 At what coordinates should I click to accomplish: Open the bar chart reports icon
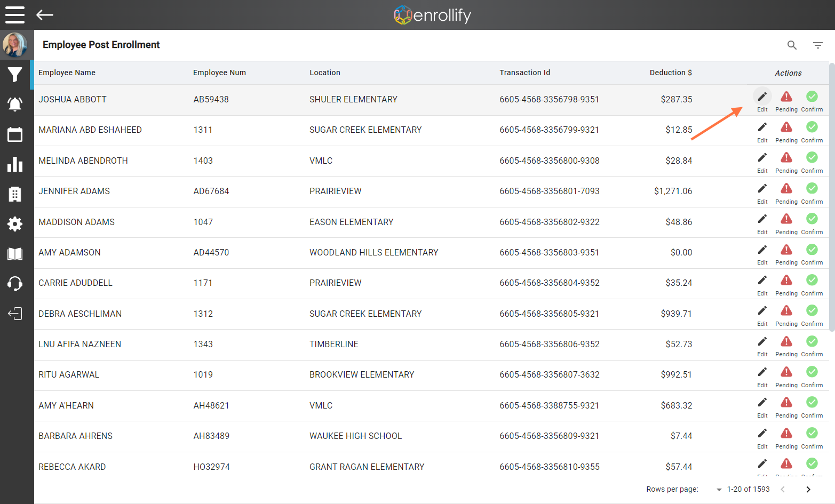[x=15, y=164]
